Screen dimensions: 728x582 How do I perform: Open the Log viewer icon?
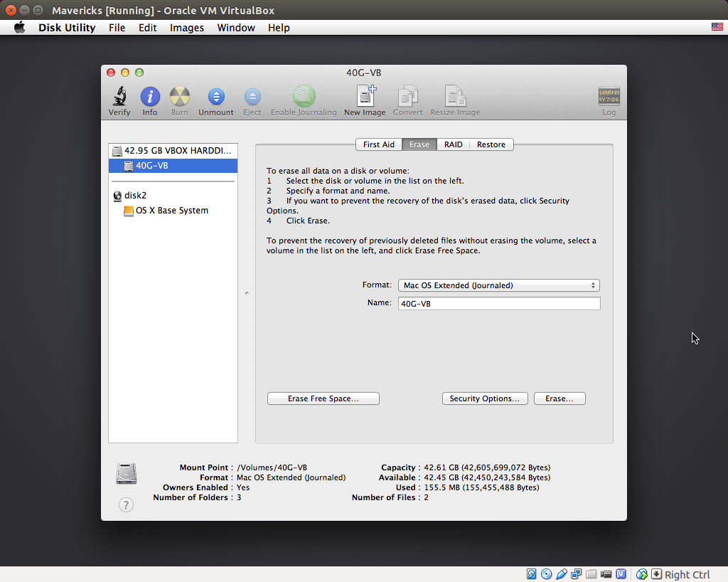pos(609,96)
